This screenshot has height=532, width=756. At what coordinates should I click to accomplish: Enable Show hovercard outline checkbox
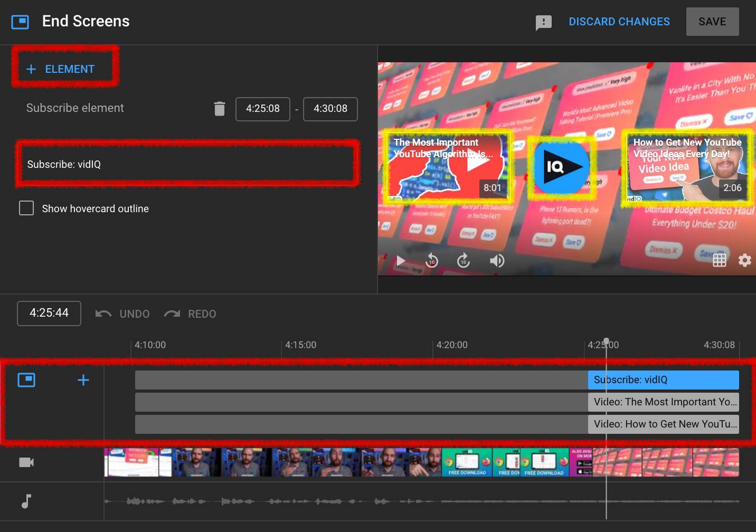click(x=26, y=208)
